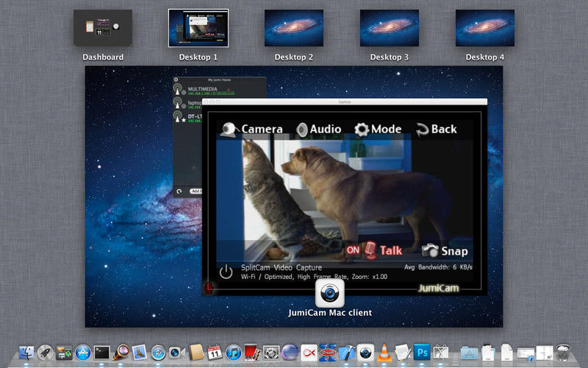
Task: Open Launchpad rocket icon in Dock
Action: point(45,353)
